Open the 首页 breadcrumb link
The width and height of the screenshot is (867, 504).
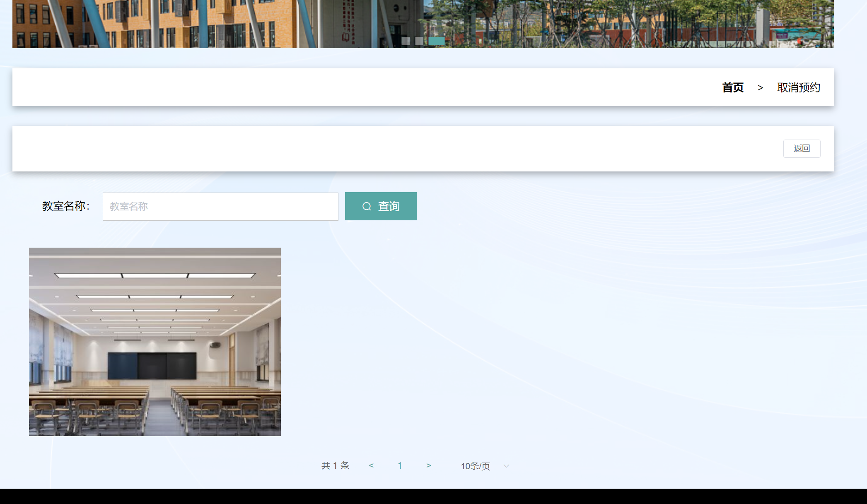point(733,87)
